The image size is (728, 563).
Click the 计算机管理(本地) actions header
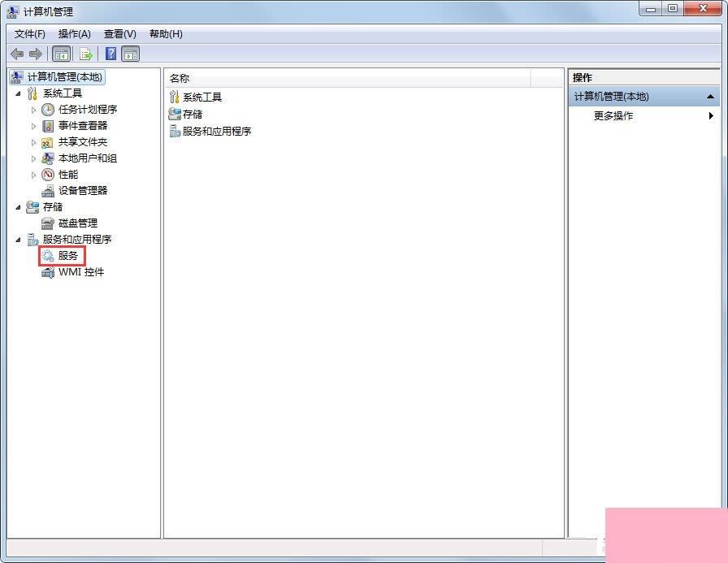click(644, 97)
